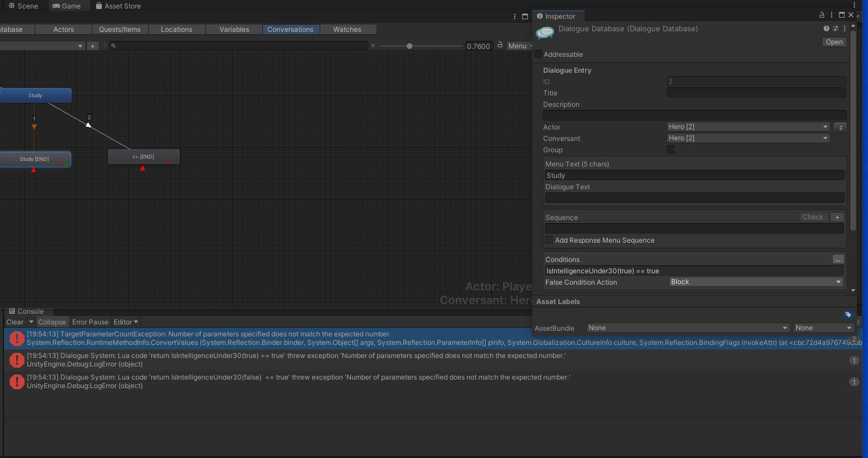Select the IsIntelligenceUnder30(false) error log entry
868x458 pixels.
click(432, 381)
